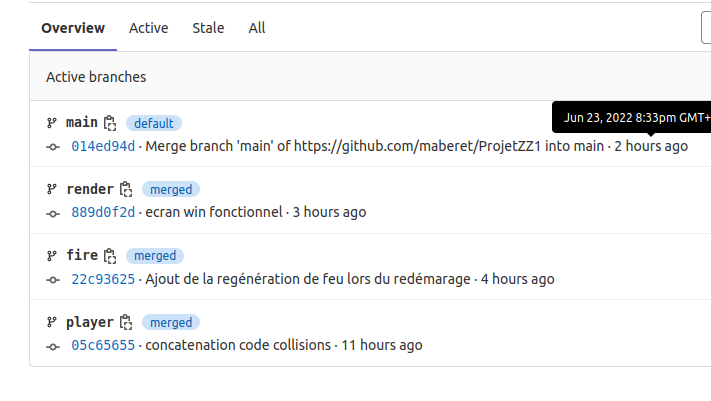Click the branch icon next to main
The image size is (711, 401).
click(52, 123)
